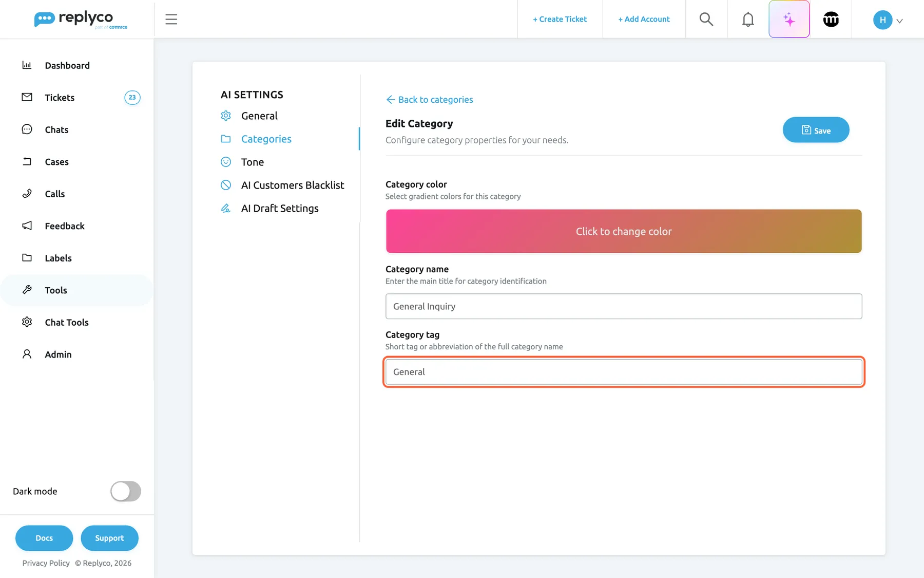
Task: Open the Privacy Policy link
Action: [46, 563]
